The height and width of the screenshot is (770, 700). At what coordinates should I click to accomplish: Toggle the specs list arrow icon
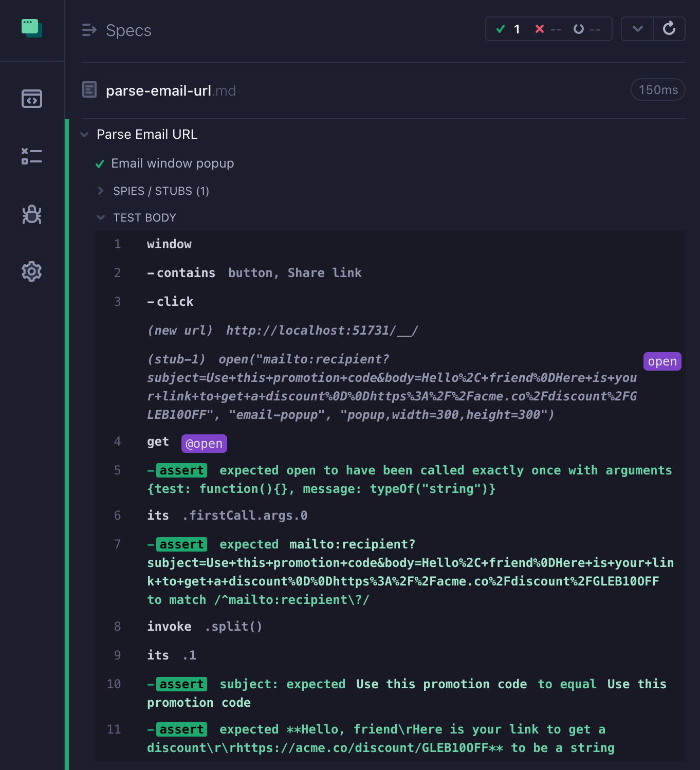pos(89,30)
